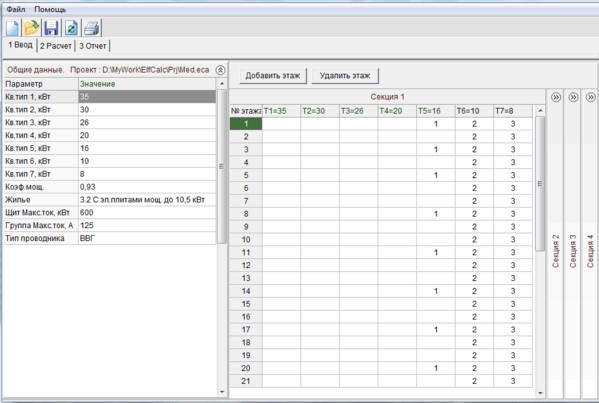This screenshot has width=599, height=403.
Task: Click the Удалить этаж button
Action: [345, 76]
